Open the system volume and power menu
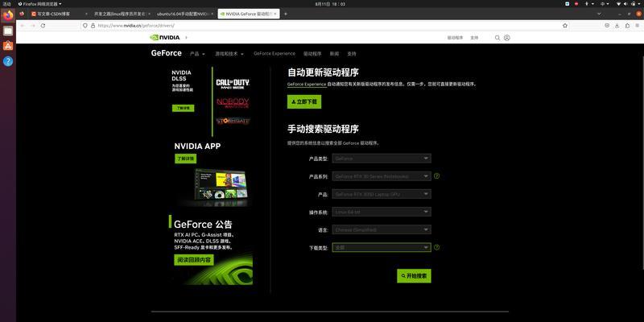The height and width of the screenshot is (322, 644). click(630, 4)
